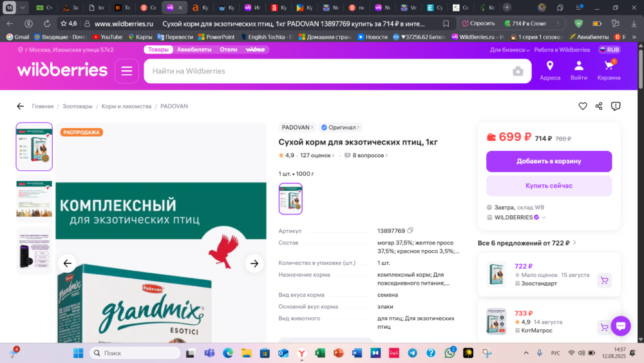Add product to favorites with heart icon
The image size is (644, 363).
(583, 106)
